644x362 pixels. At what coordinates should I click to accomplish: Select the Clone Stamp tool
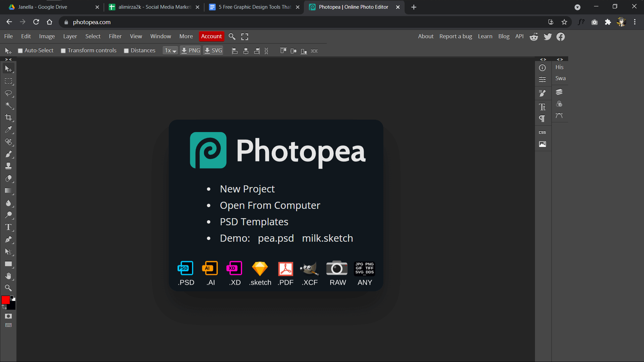(x=8, y=166)
